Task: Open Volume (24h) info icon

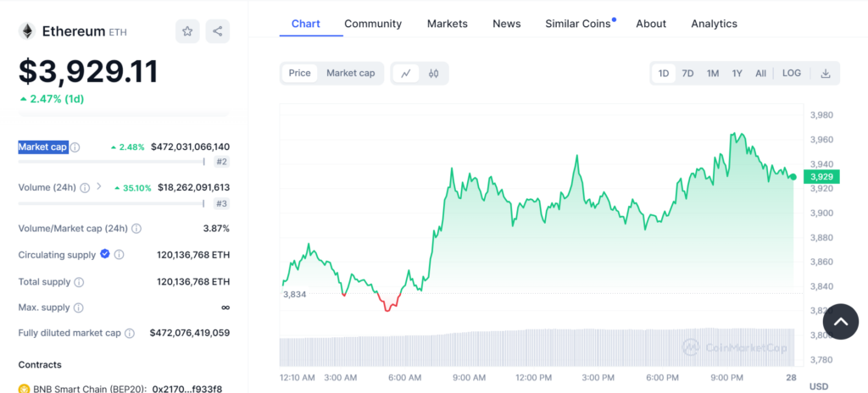Action: coord(85,188)
